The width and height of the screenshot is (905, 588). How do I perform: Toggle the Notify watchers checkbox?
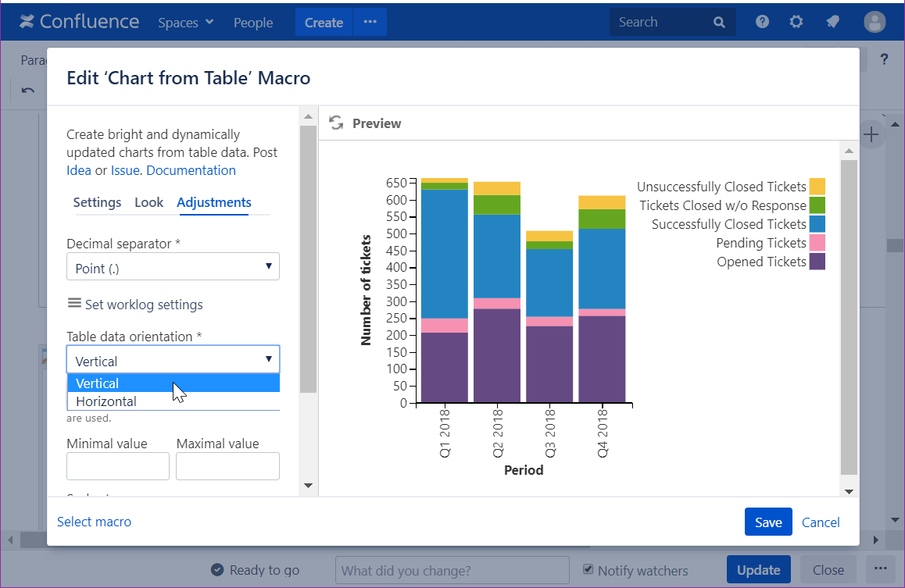(x=589, y=570)
